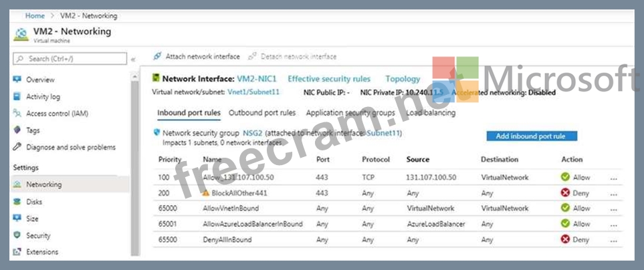Click Diagnose and solve problems wrench icon
The image size is (644, 270).
pos(17,147)
